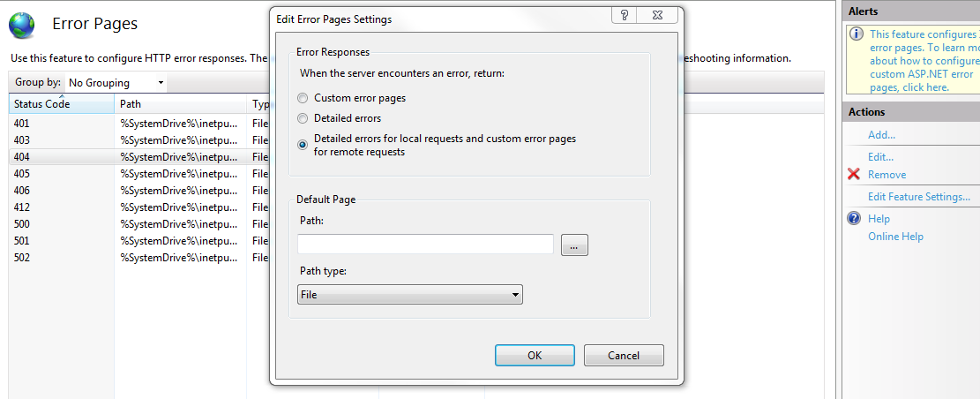The height and width of the screenshot is (399, 980).
Task: Click the Add action link
Action: pos(881,135)
